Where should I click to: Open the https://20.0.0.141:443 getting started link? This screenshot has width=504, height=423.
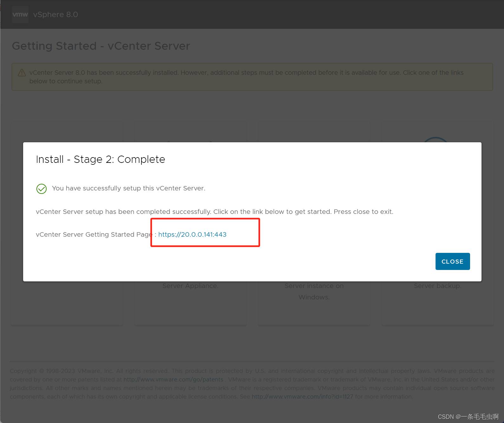[x=192, y=234]
